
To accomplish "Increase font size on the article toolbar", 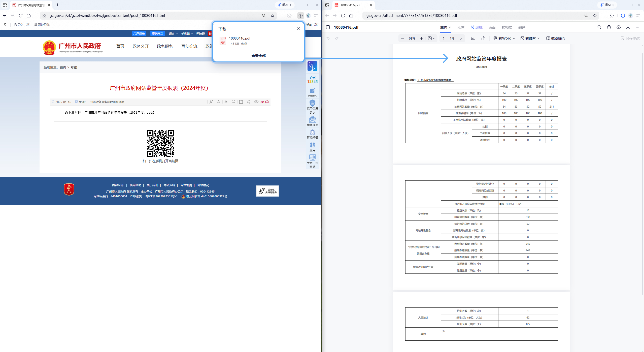I will coord(211,102).
